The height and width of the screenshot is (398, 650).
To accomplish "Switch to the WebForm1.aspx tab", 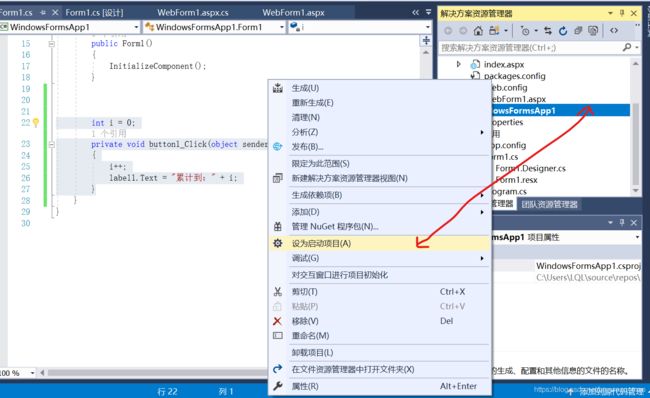I will pos(293,12).
